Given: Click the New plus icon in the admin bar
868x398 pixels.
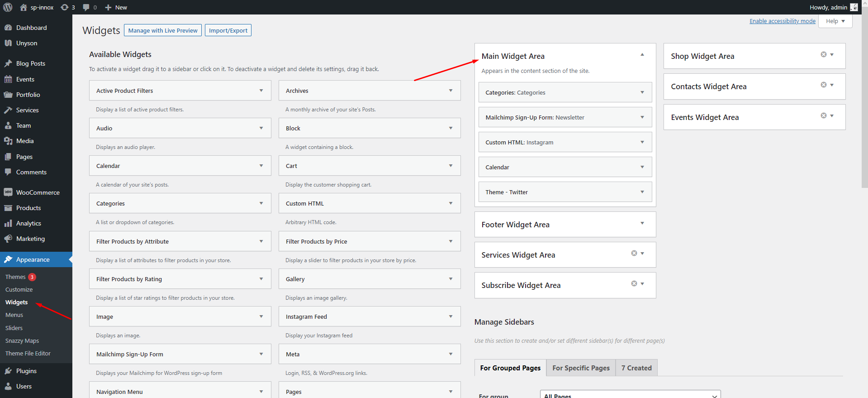Looking at the screenshot, I should (108, 7).
